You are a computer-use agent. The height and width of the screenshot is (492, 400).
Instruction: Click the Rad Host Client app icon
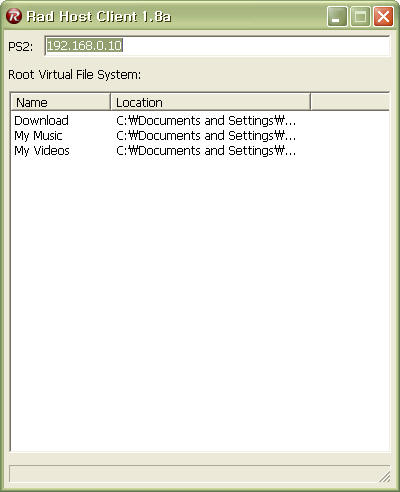point(14,16)
